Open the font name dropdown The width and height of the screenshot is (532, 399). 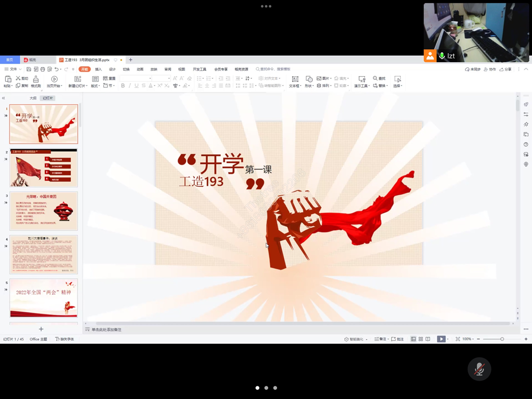150,78
